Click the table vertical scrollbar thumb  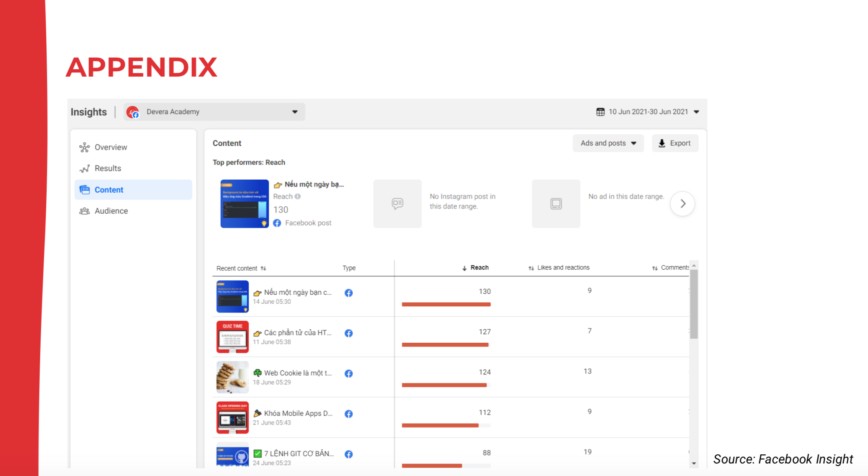pos(694,303)
